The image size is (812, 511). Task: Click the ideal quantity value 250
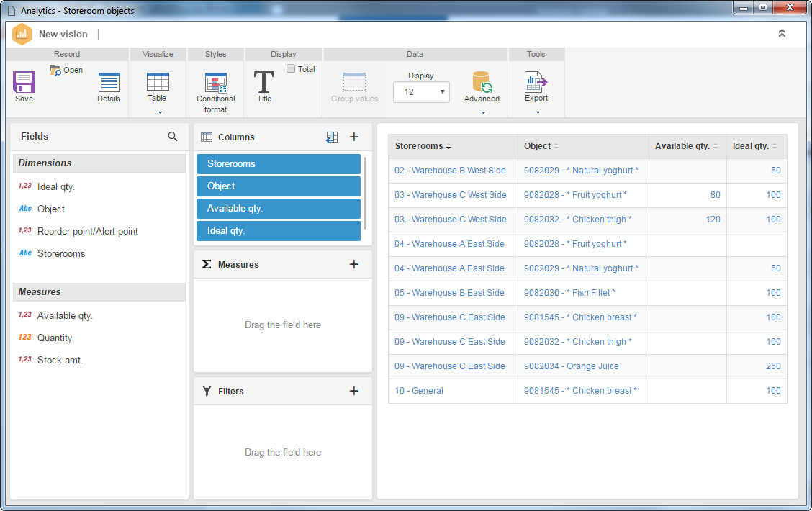(x=773, y=366)
